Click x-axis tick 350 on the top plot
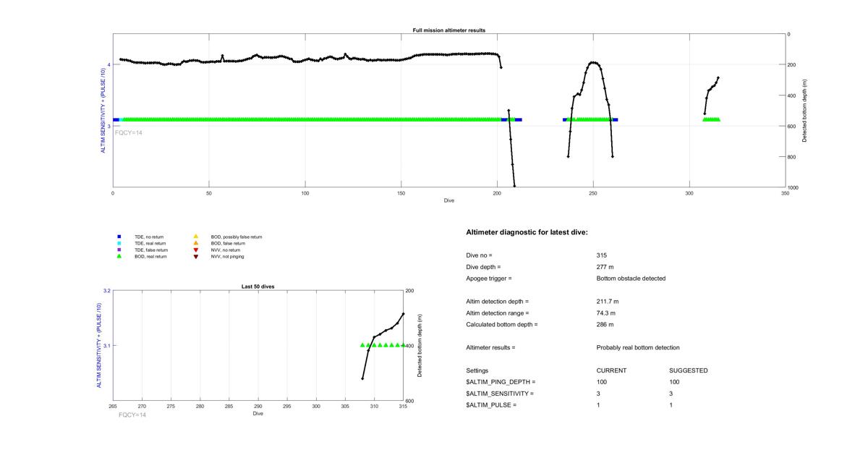The image size is (868, 450). coord(786,194)
